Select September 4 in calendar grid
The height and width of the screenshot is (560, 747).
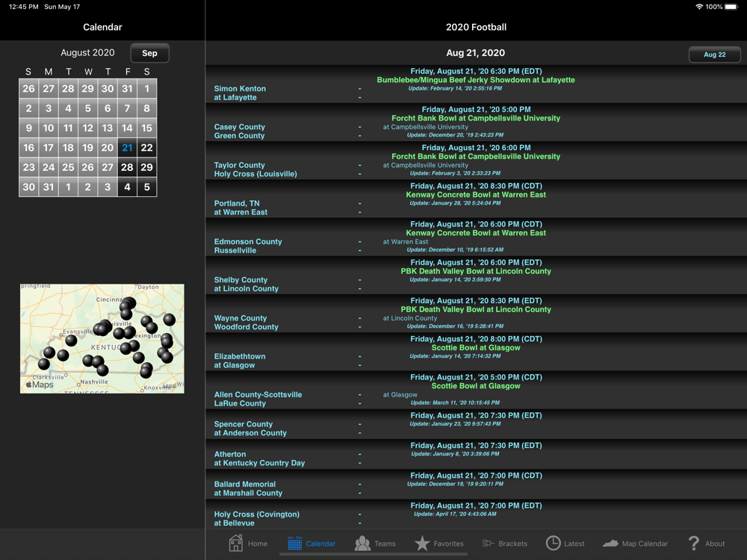[x=127, y=187]
